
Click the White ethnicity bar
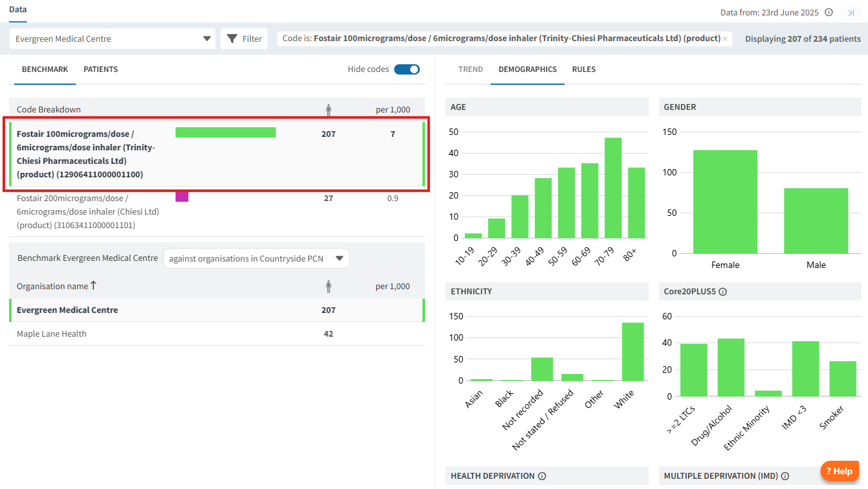point(633,351)
